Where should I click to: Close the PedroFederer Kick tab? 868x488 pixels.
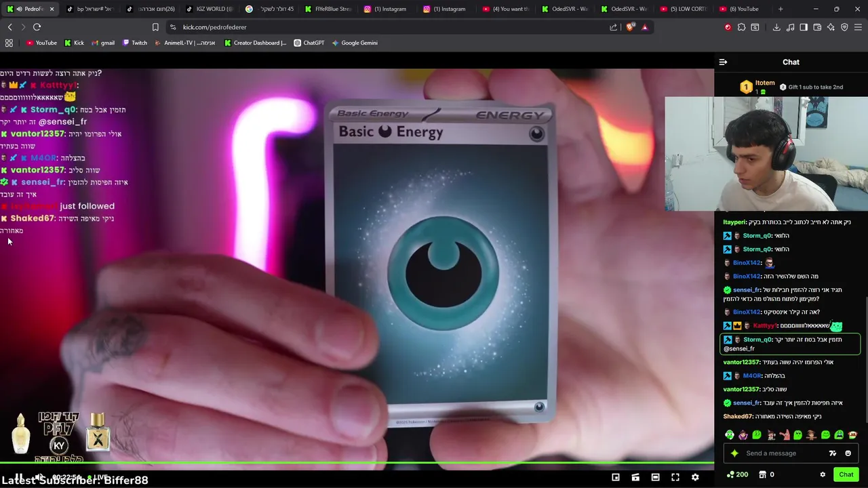coord(52,9)
